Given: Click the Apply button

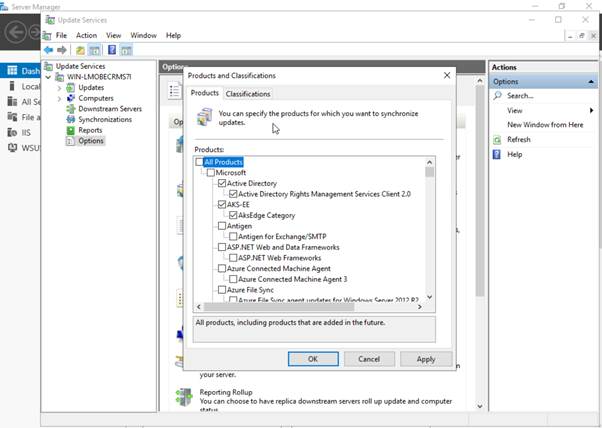Looking at the screenshot, I should (425, 359).
